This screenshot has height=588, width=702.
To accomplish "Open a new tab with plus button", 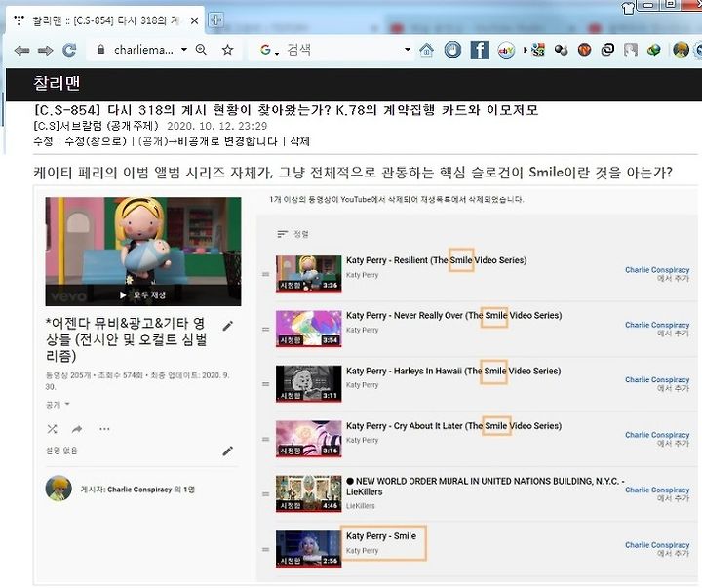I will click(x=215, y=20).
